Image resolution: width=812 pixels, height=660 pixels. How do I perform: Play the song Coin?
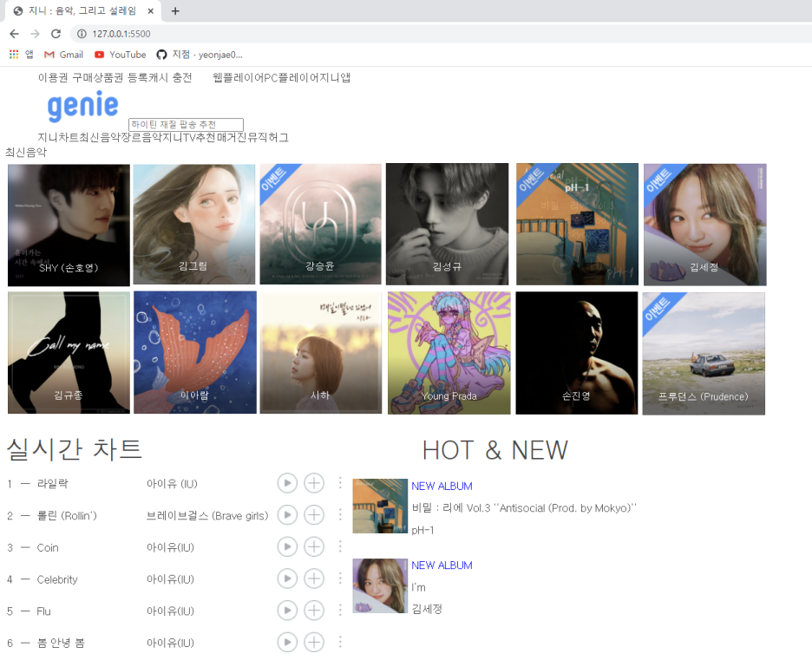pos(287,546)
